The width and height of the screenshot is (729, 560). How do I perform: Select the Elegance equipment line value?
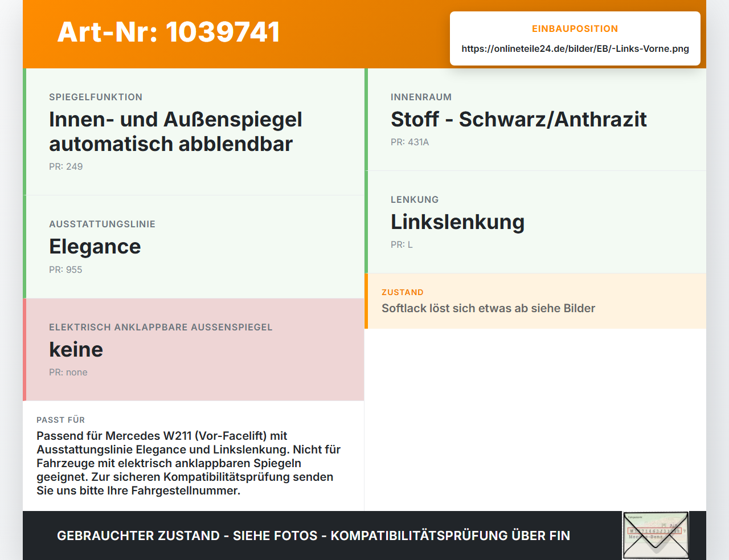point(95,247)
